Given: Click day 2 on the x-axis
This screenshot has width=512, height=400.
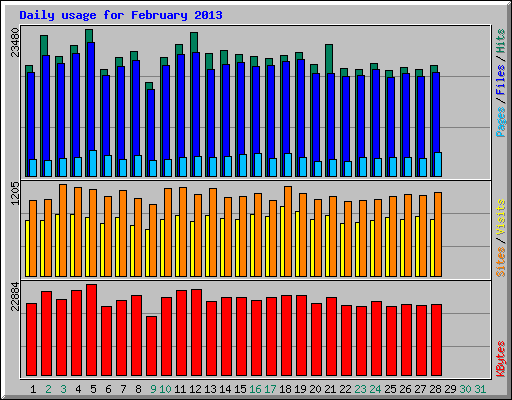Looking at the screenshot, I should click(x=48, y=389).
